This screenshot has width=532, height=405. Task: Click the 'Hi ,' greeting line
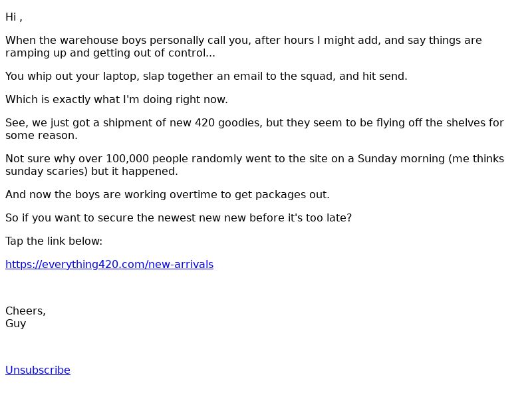(x=14, y=17)
